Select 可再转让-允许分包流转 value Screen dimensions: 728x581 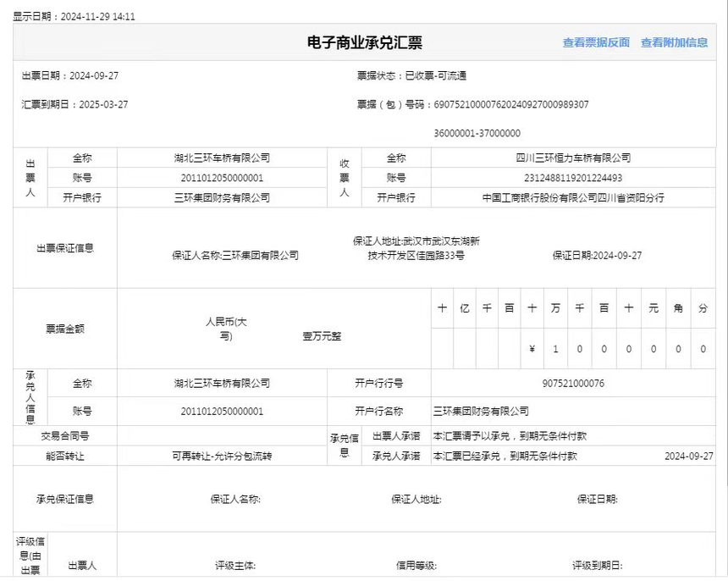click(x=222, y=456)
